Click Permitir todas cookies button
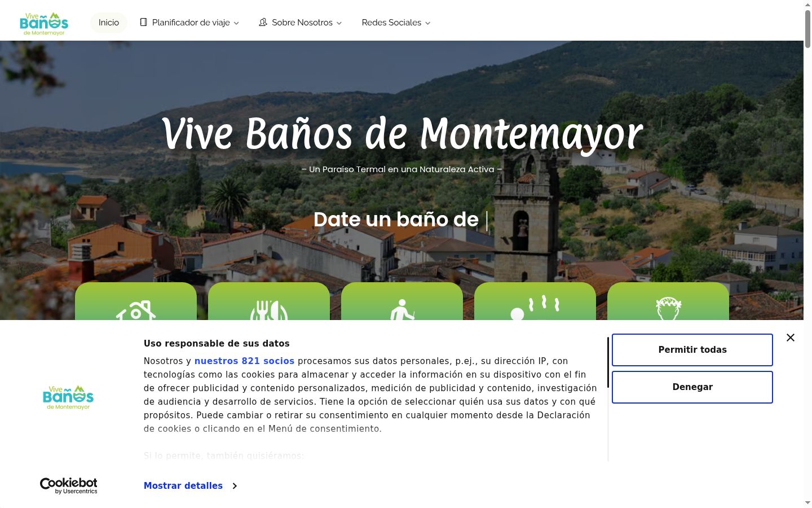The width and height of the screenshot is (812, 508). [x=692, y=350]
